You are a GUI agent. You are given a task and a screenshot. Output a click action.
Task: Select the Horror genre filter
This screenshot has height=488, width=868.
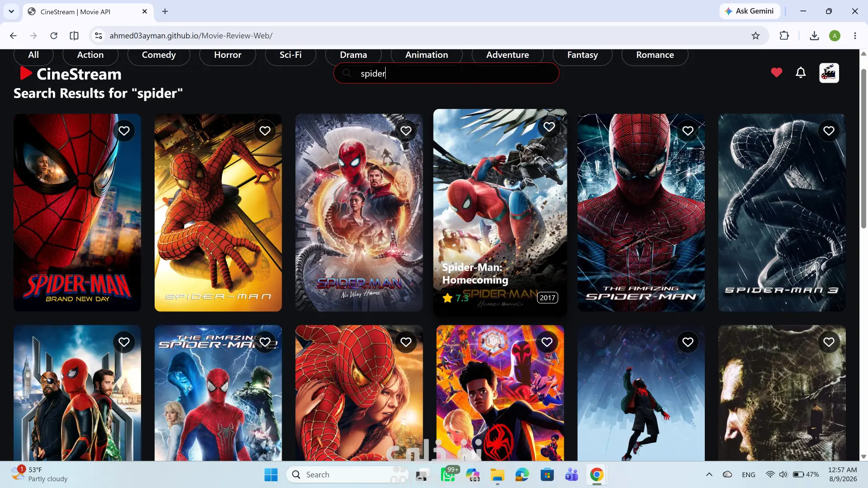[228, 55]
